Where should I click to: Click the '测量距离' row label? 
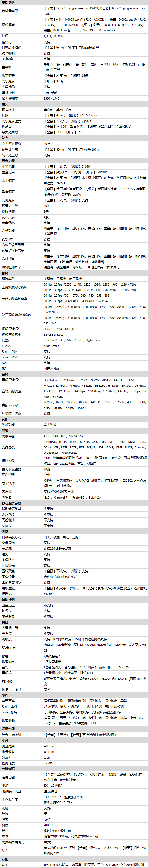(9, 746)
